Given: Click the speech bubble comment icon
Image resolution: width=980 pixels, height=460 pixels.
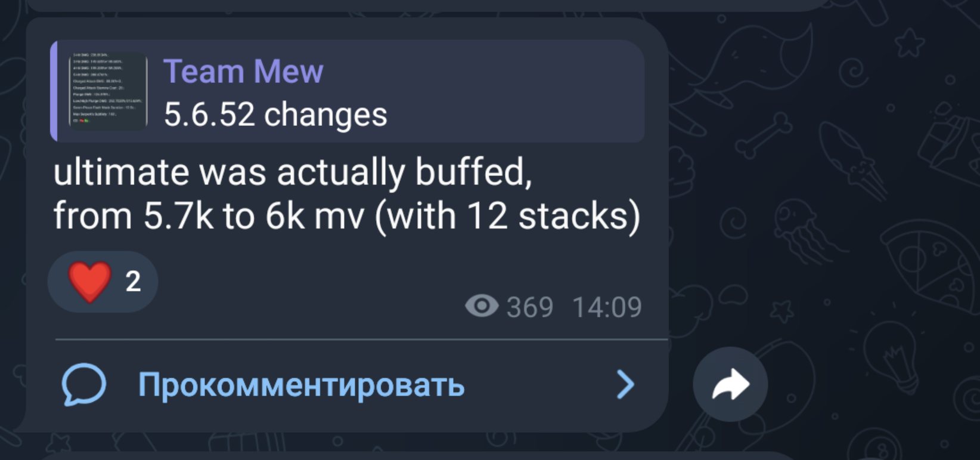Looking at the screenshot, I should click(x=84, y=385).
